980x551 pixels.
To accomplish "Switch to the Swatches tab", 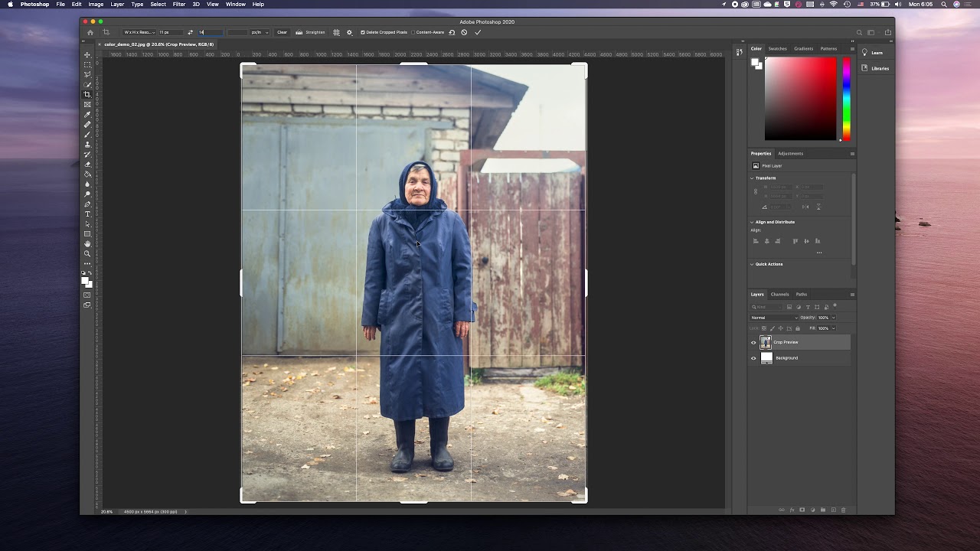I will point(777,48).
